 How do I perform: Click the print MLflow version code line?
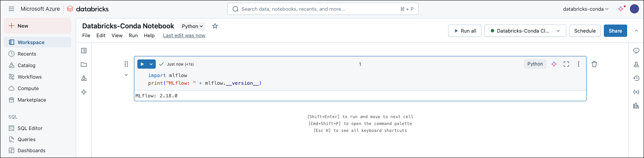[x=205, y=83]
